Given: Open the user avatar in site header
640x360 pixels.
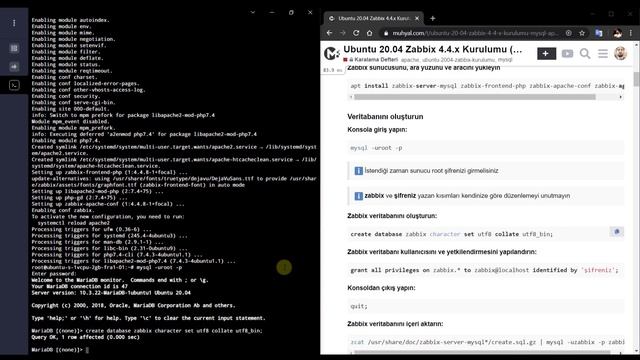Looking at the screenshot, I should click(620, 53).
